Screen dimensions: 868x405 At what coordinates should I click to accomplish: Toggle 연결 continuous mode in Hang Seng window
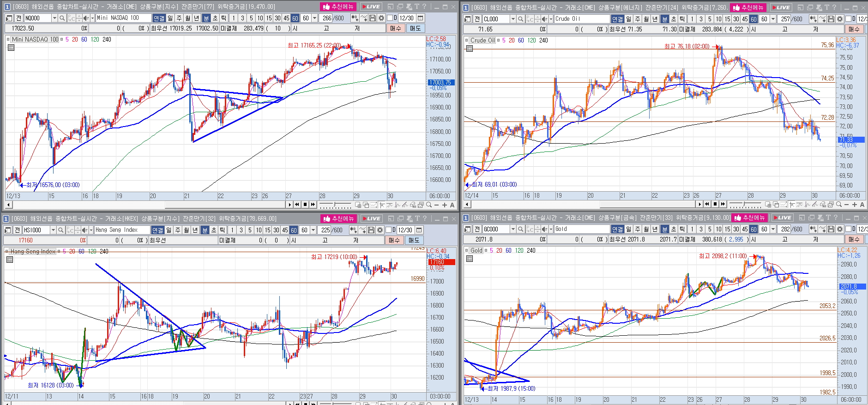click(x=157, y=230)
